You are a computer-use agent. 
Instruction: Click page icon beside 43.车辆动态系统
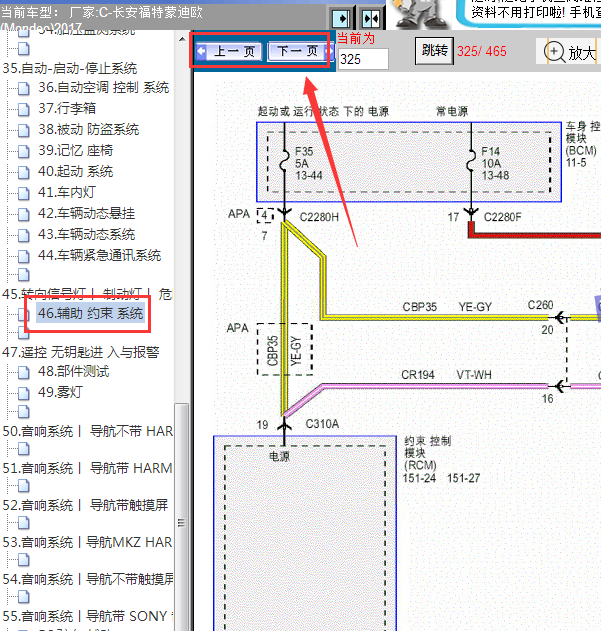(x=24, y=235)
